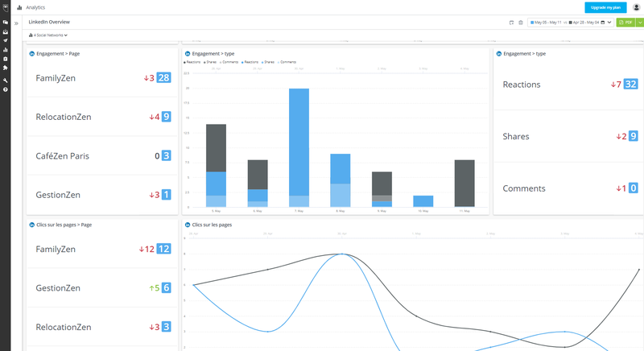This screenshot has height=351, width=644.
Task: Open the inbox tray icon in the sidebar
Action: coord(6,31)
